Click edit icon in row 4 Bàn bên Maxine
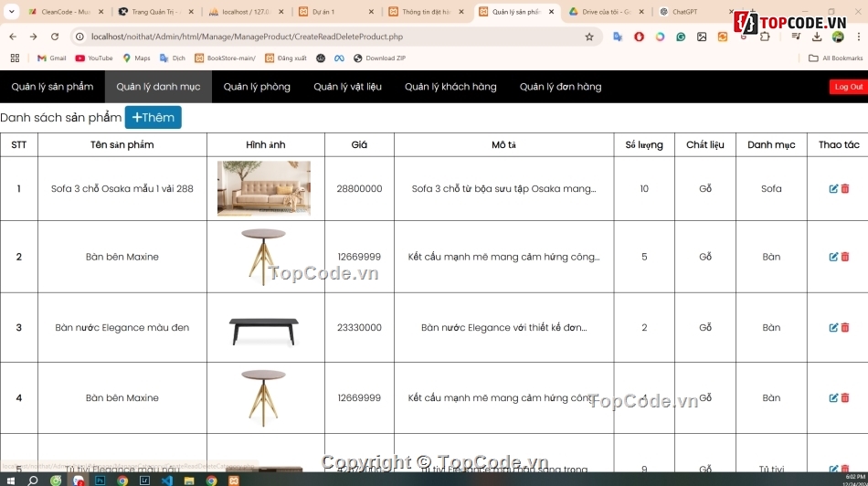 coord(833,398)
